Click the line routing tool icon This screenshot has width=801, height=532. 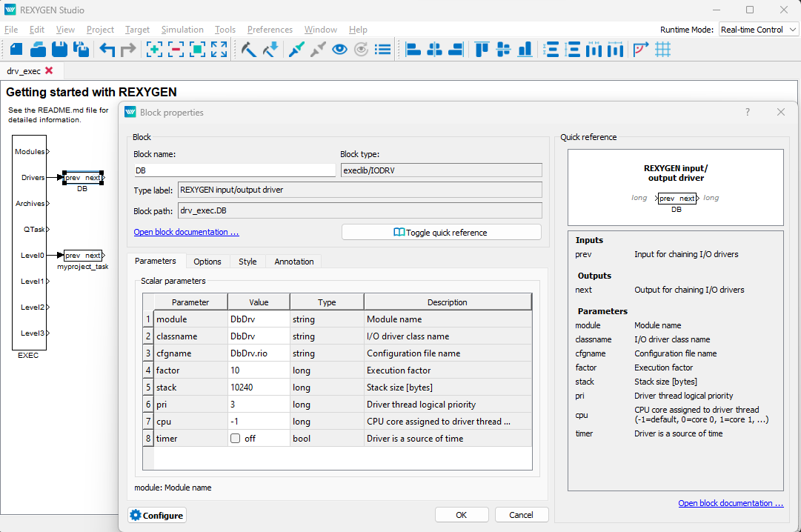(x=641, y=50)
